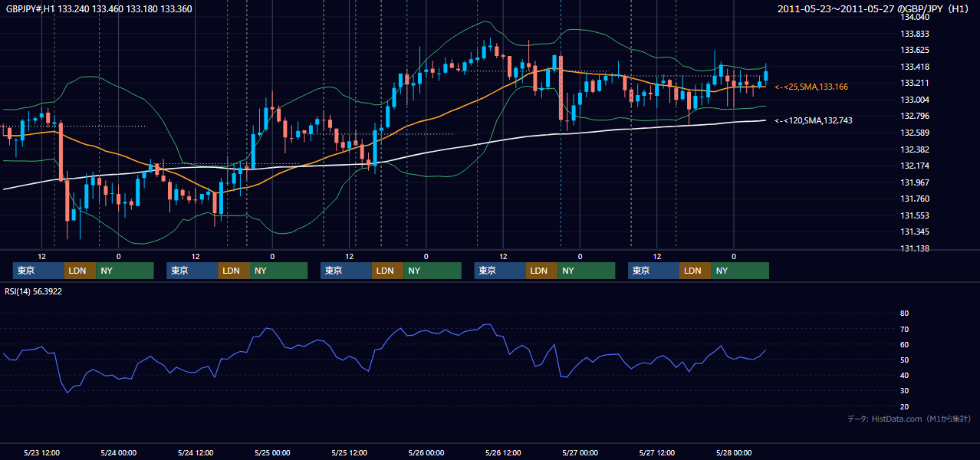Image resolution: width=980 pixels, height=460 pixels.
Task: Click the LDN session block for 5/27
Action: click(695, 271)
